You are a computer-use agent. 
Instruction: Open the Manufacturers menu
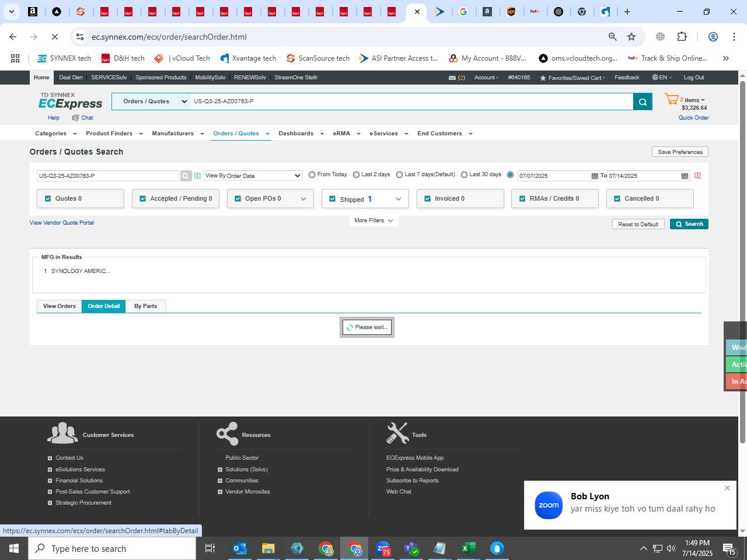(178, 134)
